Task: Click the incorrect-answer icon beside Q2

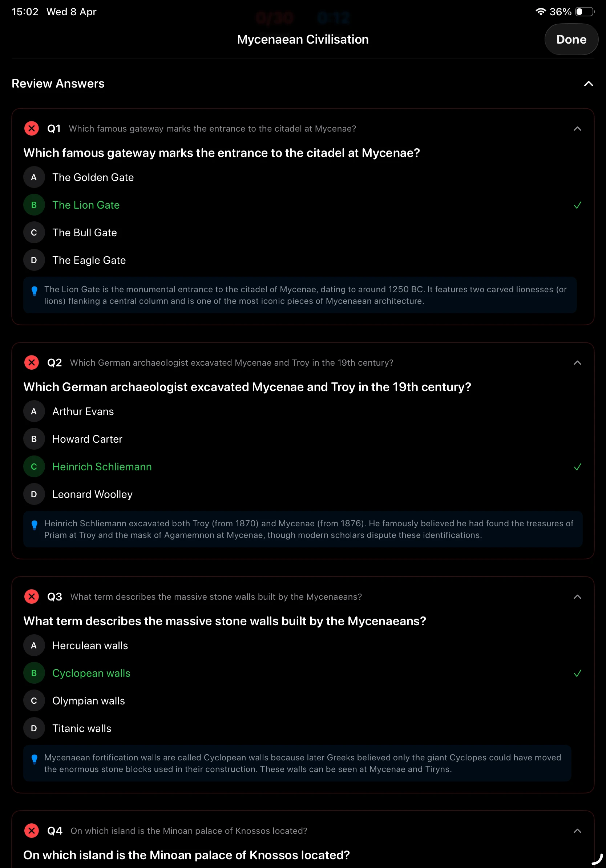Action: [x=32, y=362]
